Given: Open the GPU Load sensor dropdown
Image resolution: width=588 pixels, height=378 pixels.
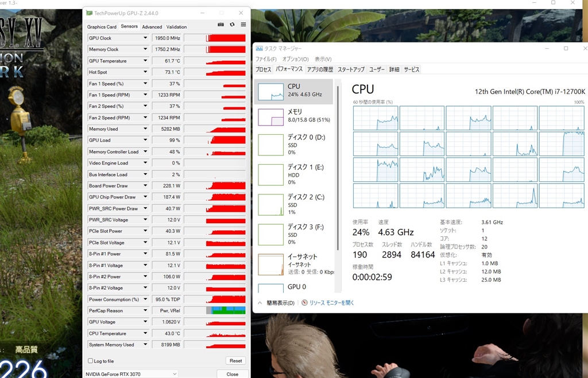Looking at the screenshot, I should pos(145,140).
